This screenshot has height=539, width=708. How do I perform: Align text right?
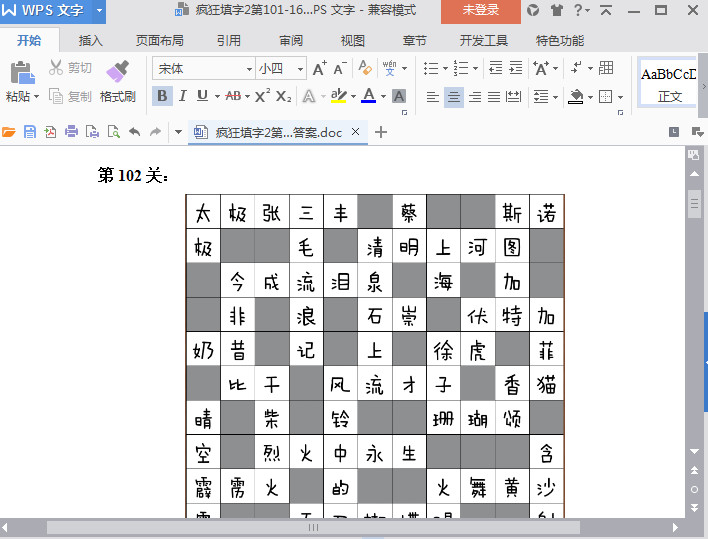click(x=474, y=96)
